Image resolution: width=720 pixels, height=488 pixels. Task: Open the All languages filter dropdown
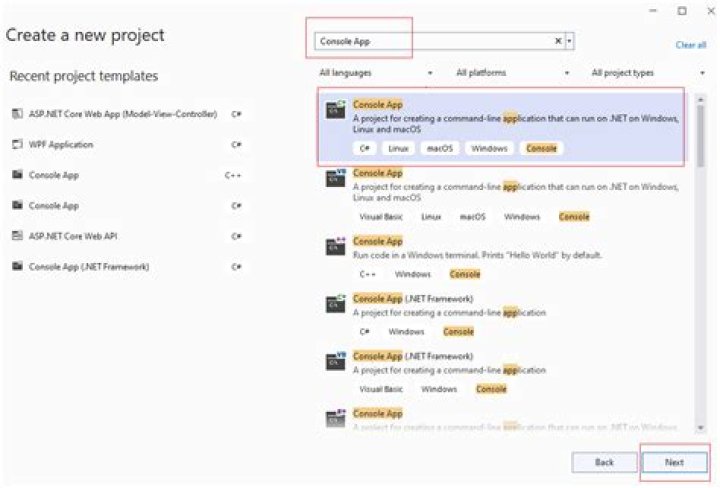(x=376, y=73)
